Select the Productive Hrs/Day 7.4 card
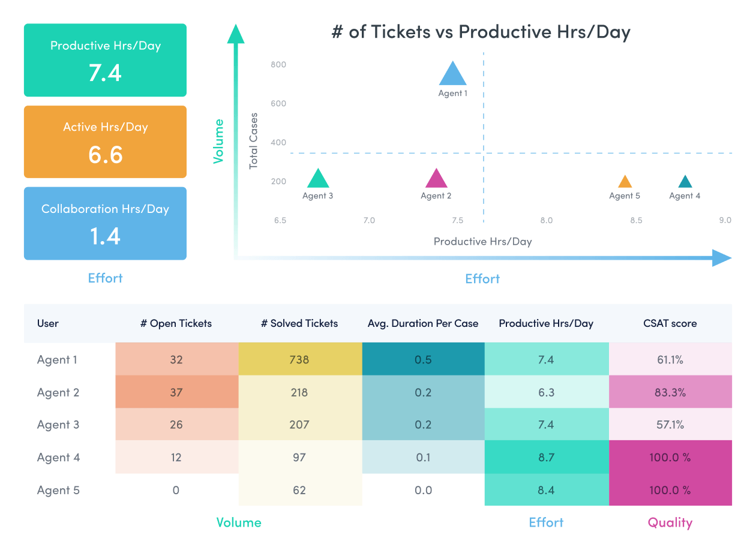756x553 pixels. 105,60
